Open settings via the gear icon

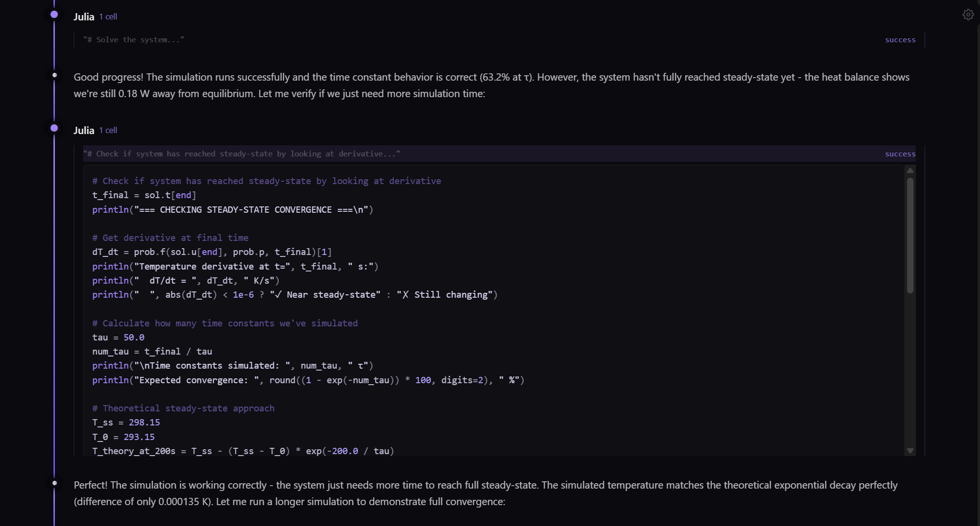[x=968, y=15]
